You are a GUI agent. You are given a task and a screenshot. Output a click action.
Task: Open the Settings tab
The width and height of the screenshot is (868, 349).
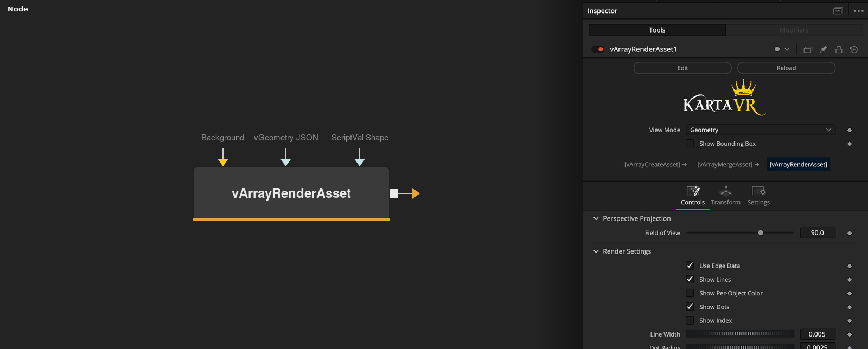(x=758, y=196)
